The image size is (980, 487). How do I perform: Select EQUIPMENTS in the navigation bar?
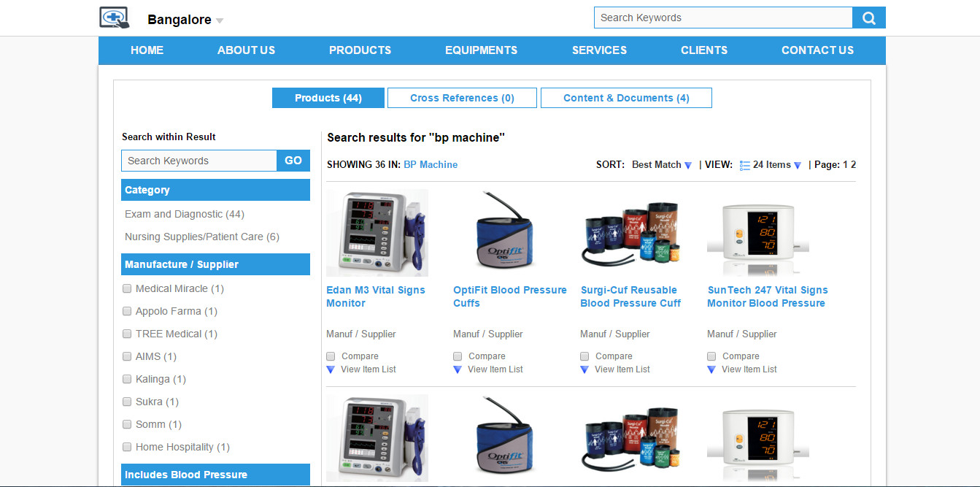click(481, 50)
